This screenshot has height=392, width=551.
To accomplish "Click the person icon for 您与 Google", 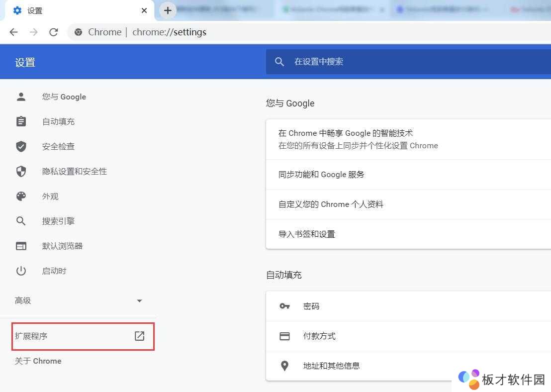I will [x=21, y=97].
